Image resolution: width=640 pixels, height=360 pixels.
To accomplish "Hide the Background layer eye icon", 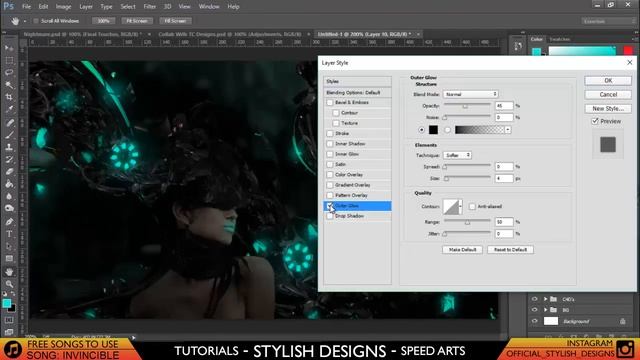I will click(x=534, y=321).
